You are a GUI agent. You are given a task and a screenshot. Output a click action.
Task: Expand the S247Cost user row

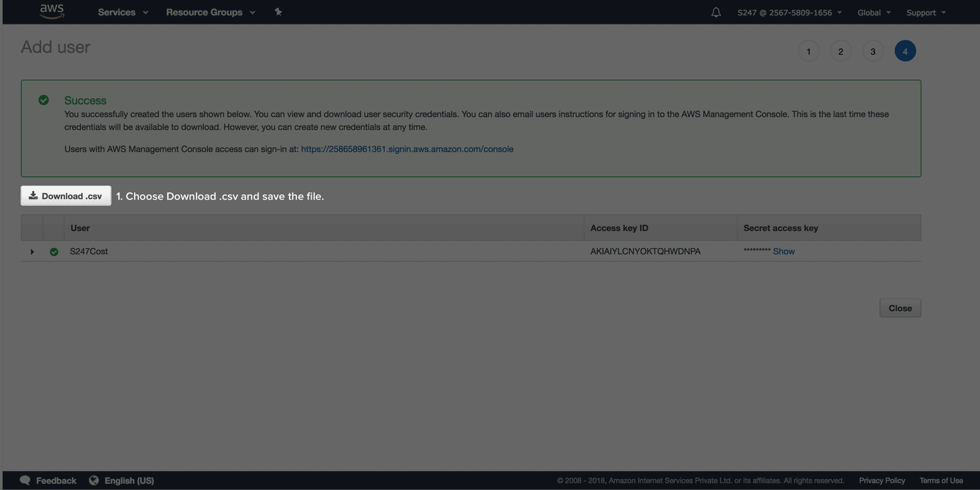point(32,252)
